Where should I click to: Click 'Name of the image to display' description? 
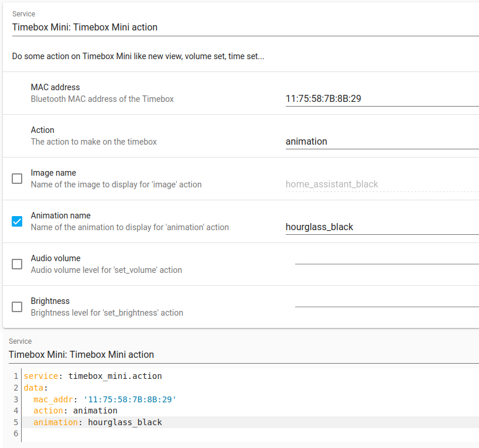tap(116, 184)
